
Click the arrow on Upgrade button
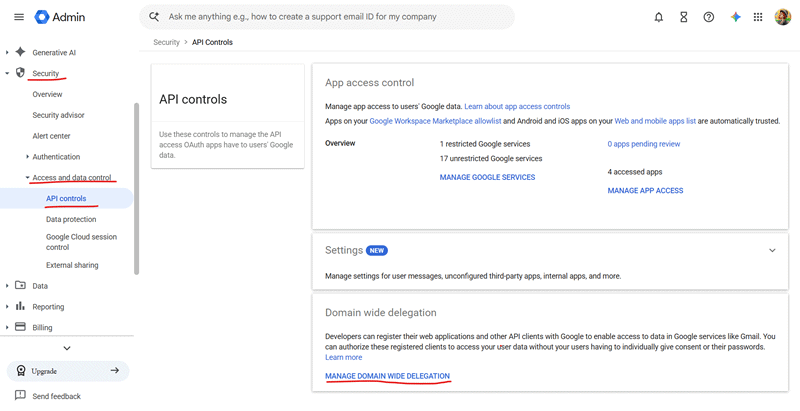pos(115,370)
